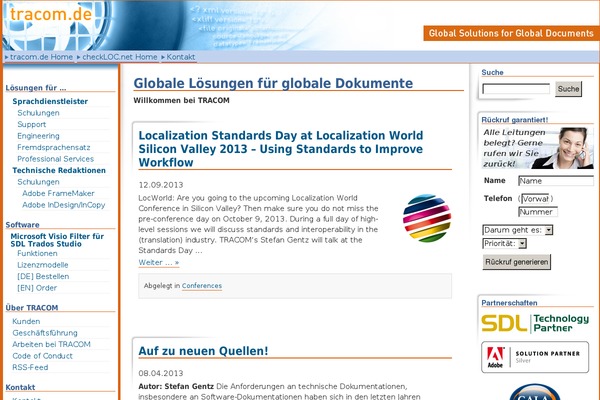Screen dimensions: 600x400
Task: Open Code of Conduct link
Action: pos(42,356)
